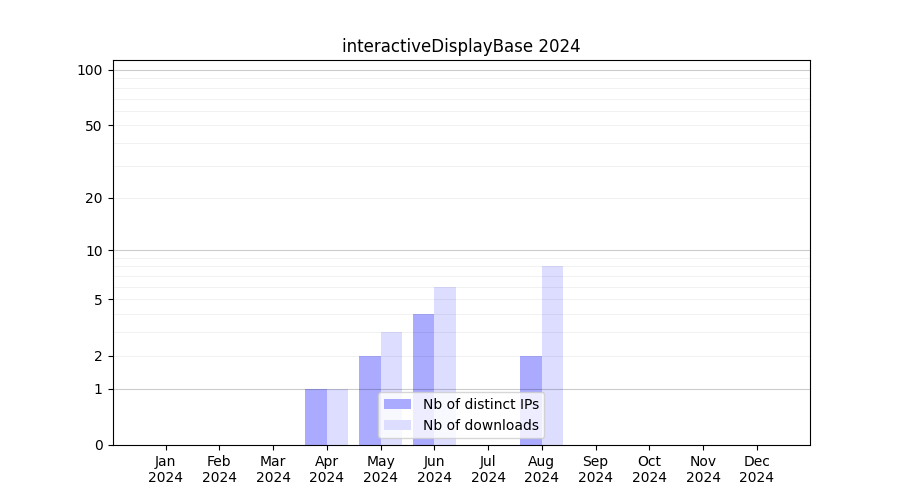This screenshot has height=500, width=900.
Task: Click the Oct 2024 x-axis label
Action: (649, 469)
